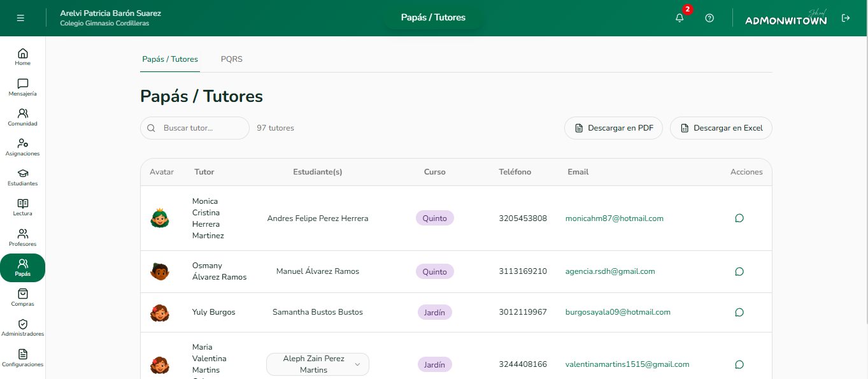
Task: Click Osmany Álvarez Ramos avatar
Action: pyautogui.click(x=159, y=271)
